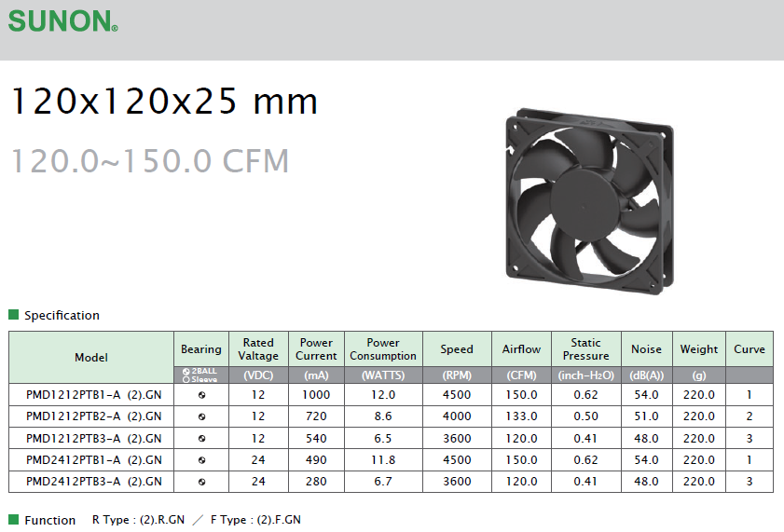This screenshot has height=532, width=784.
Task: Click the 120x120x25 mm heading
Action: [x=164, y=102]
